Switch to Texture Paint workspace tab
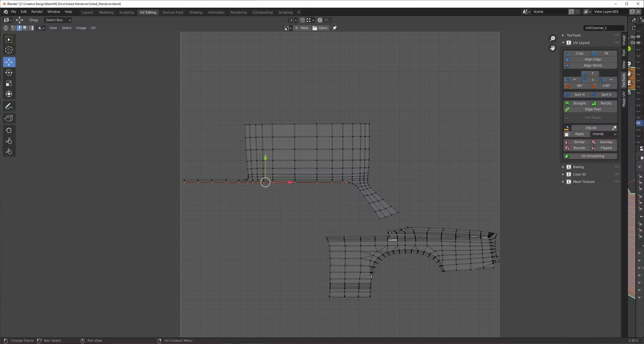 [172, 12]
